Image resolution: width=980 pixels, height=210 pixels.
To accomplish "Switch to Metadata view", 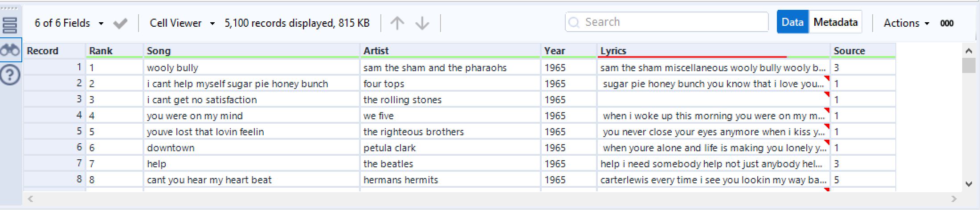I will point(835,22).
